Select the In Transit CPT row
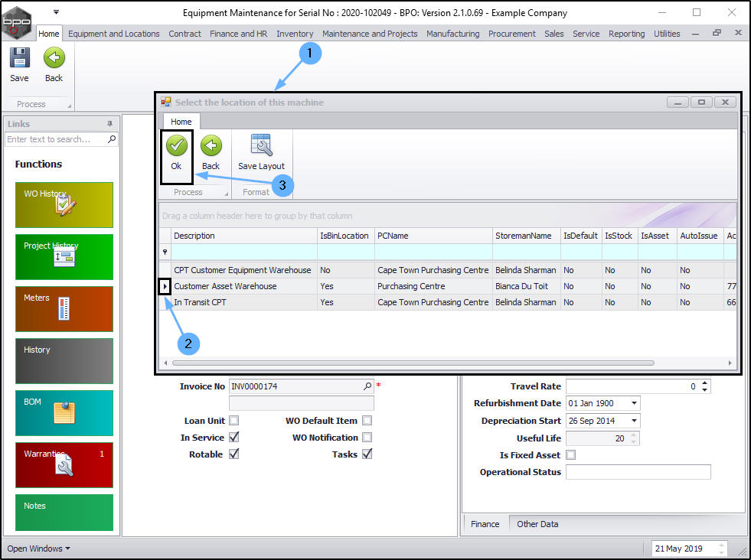Viewport: 751px width, 560px height. coord(448,302)
